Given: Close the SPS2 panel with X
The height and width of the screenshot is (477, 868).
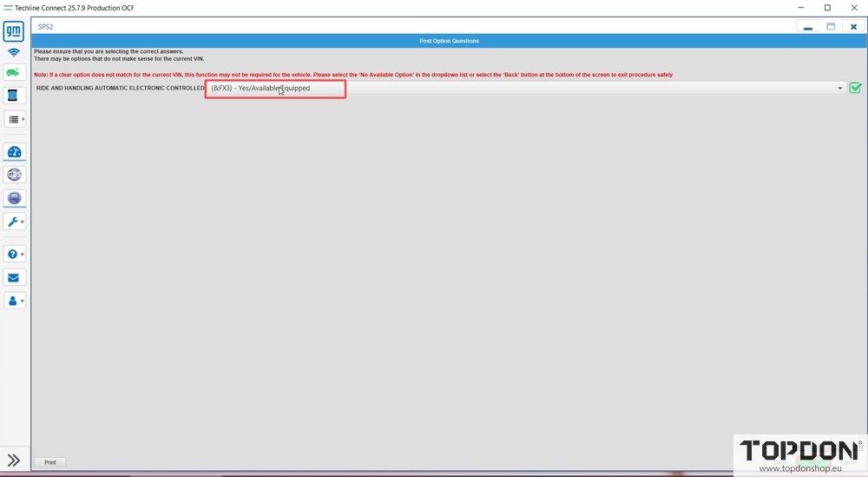Looking at the screenshot, I should (x=853, y=27).
